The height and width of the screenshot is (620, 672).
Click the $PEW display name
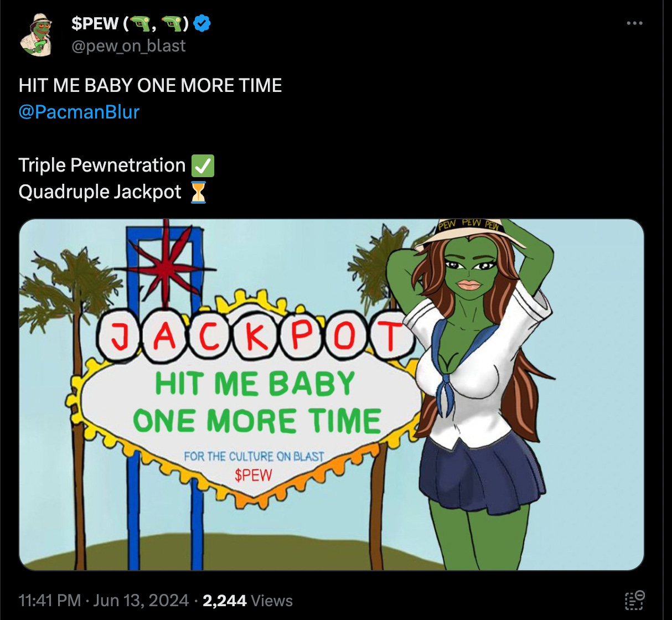(95, 24)
